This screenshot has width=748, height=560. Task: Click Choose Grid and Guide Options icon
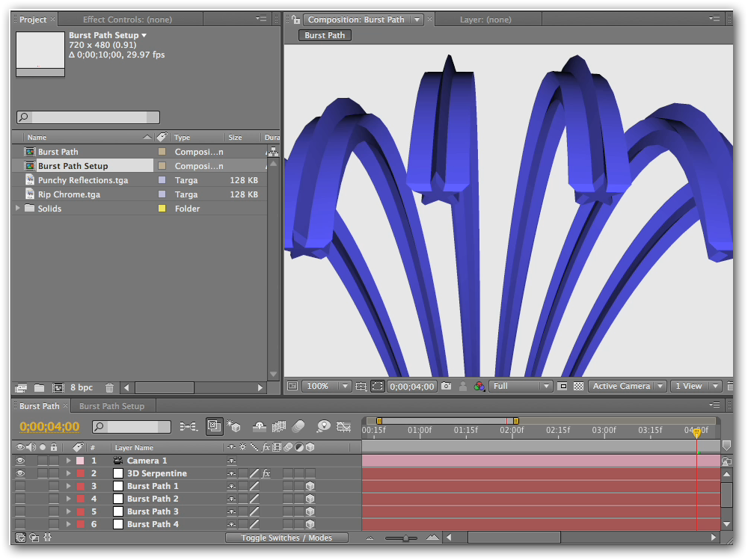(x=361, y=386)
